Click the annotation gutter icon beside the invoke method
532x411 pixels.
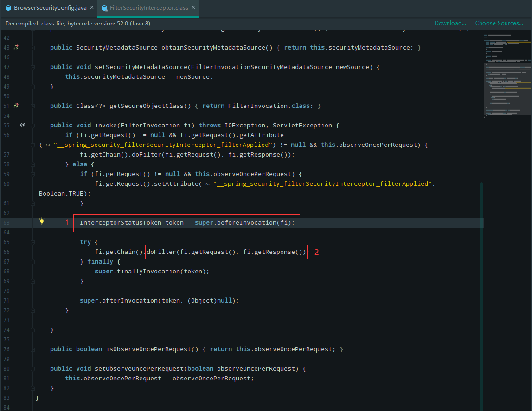tap(22, 125)
